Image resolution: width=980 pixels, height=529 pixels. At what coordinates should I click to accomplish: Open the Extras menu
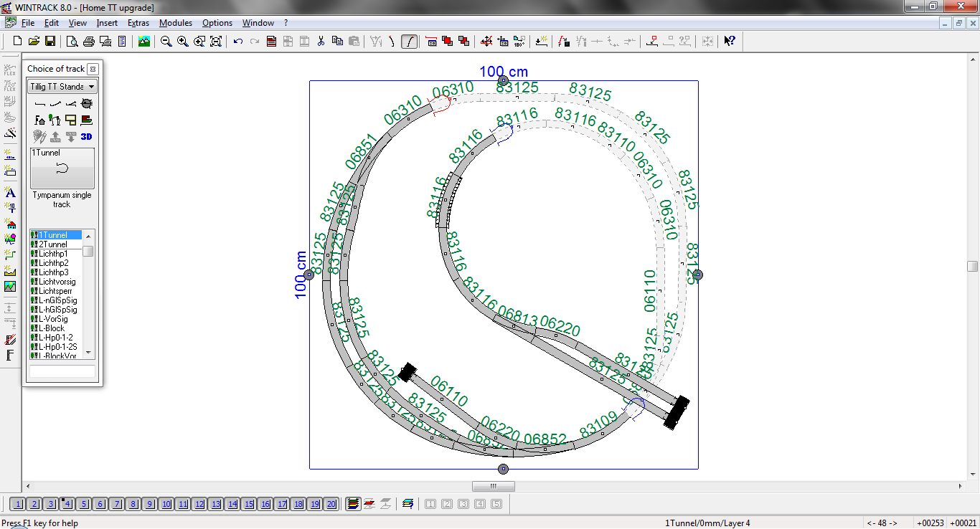click(x=138, y=23)
